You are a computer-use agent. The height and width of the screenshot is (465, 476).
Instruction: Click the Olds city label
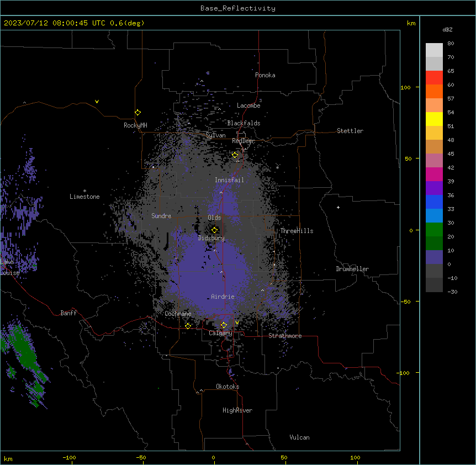(x=214, y=218)
